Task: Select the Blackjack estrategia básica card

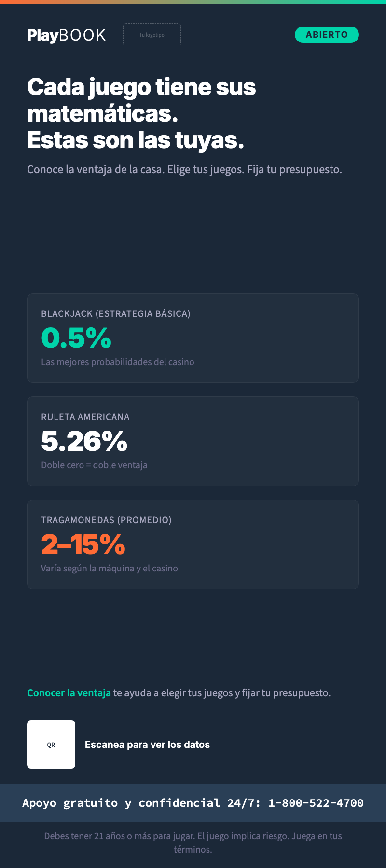Action: pos(193,338)
